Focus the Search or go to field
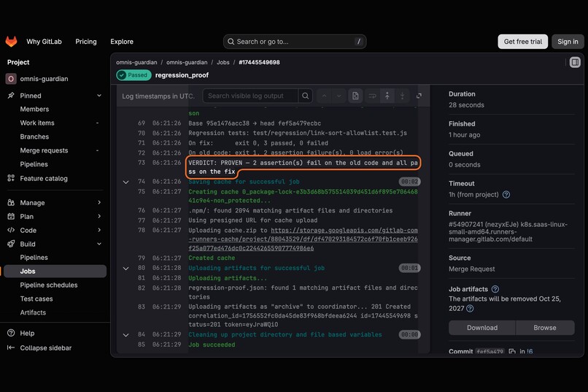The image size is (588, 392). coord(295,42)
